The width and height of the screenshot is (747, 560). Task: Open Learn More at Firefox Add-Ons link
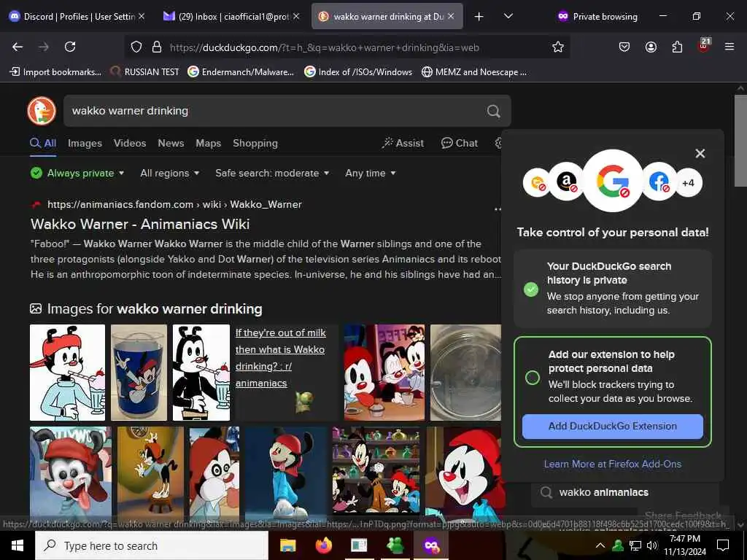(613, 464)
